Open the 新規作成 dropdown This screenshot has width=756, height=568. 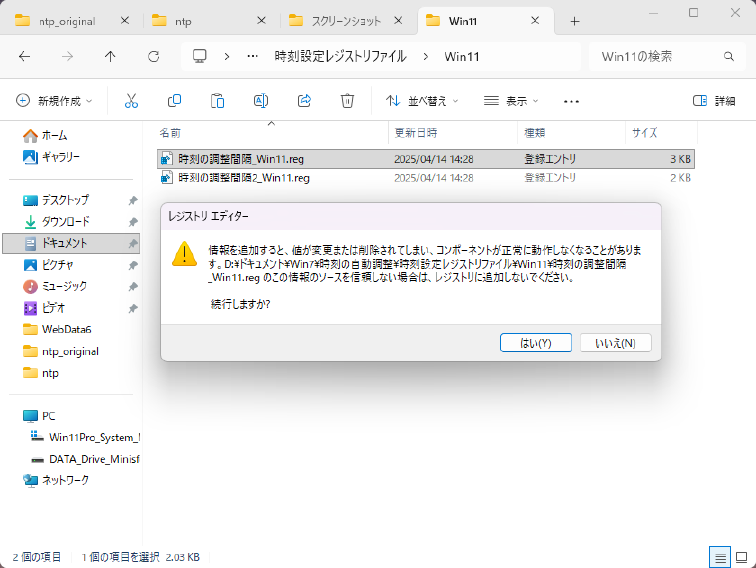pyautogui.click(x=54, y=101)
